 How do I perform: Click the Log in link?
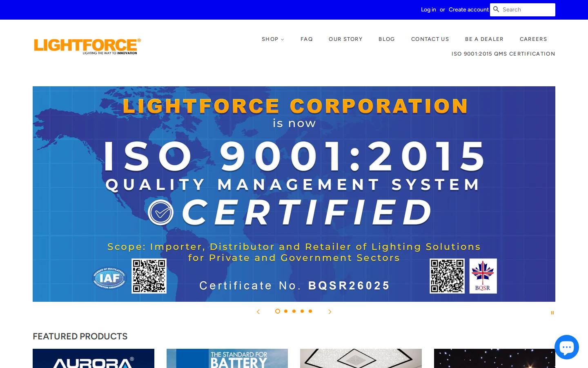(428, 9)
